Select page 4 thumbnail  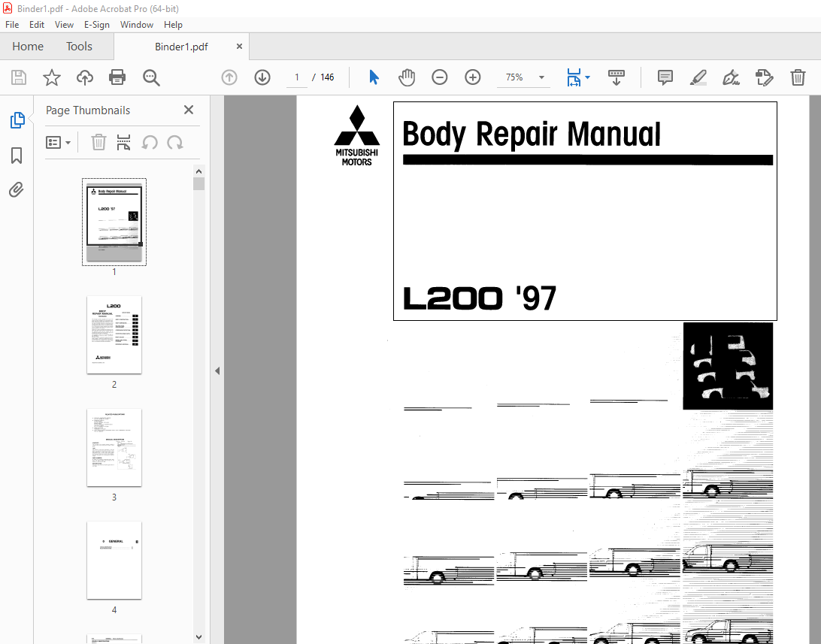click(114, 561)
